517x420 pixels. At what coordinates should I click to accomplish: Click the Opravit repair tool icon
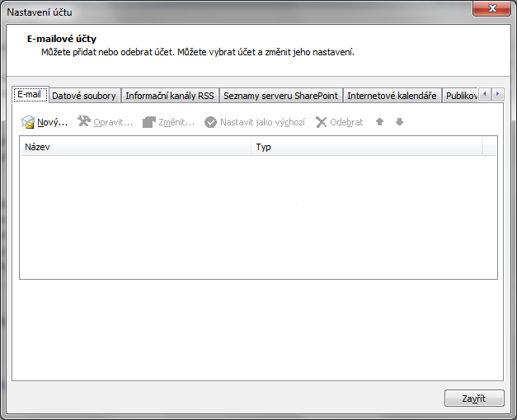(x=84, y=122)
